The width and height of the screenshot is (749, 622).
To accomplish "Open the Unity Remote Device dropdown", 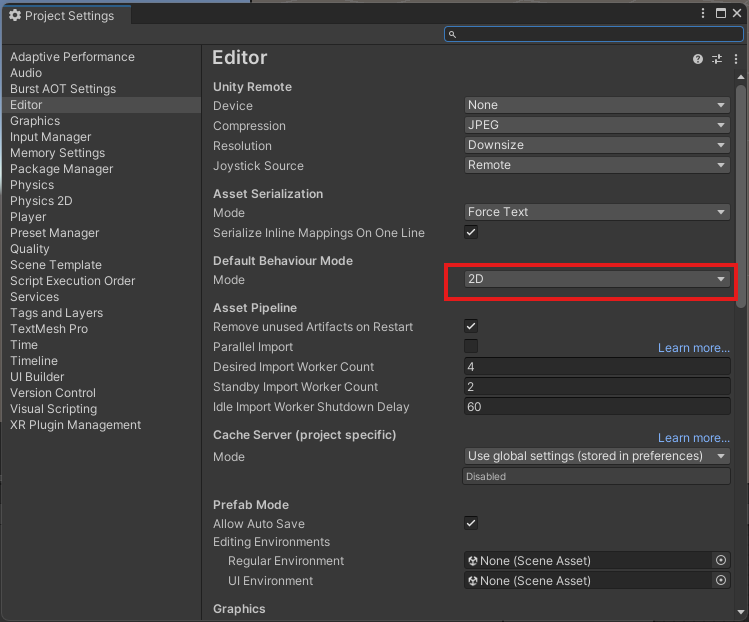I will point(597,105).
